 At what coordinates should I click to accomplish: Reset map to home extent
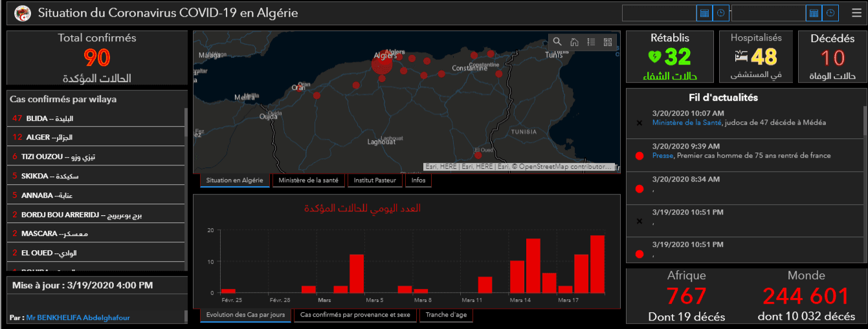pos(574,42)
